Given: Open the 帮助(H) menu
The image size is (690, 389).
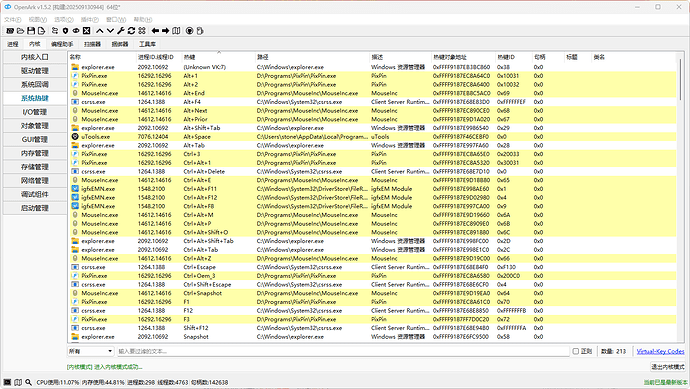Looking at the screenshot, I should pos(143,20).
